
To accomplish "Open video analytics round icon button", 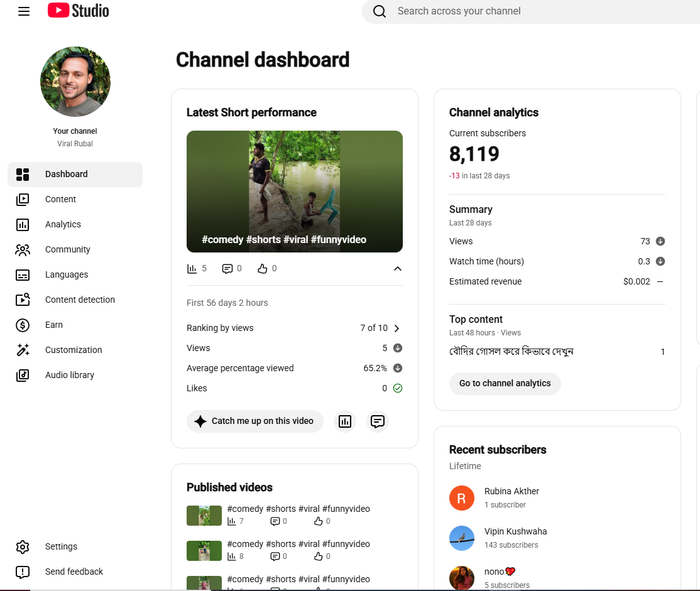I will point(345,421).
